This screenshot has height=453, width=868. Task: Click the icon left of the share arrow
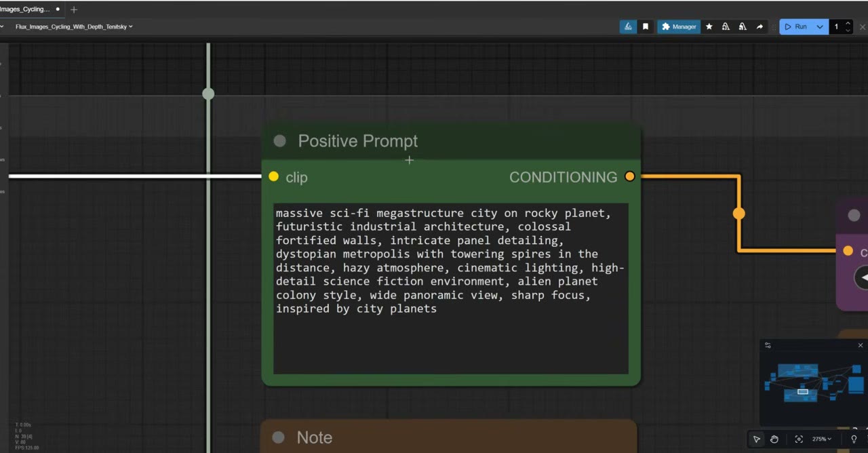(743, 26)
